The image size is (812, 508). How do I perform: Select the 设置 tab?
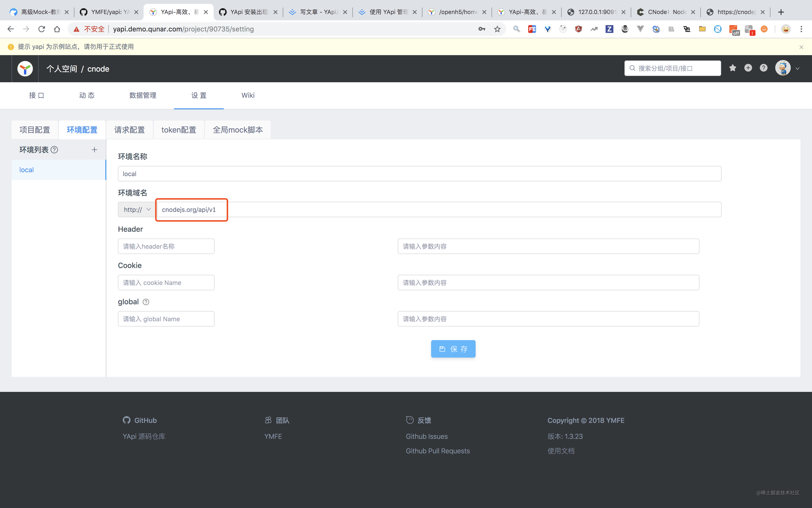199,95
